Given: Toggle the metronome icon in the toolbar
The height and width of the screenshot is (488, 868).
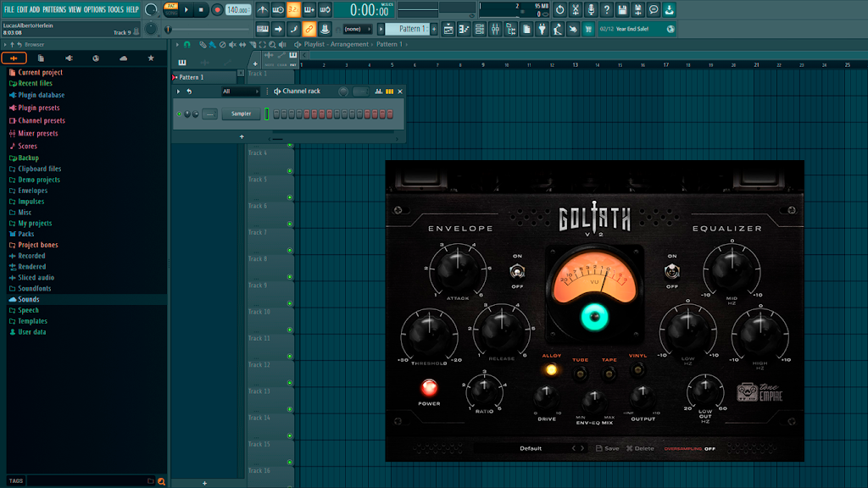Looking at the screenshot, I should coord(263,9).
